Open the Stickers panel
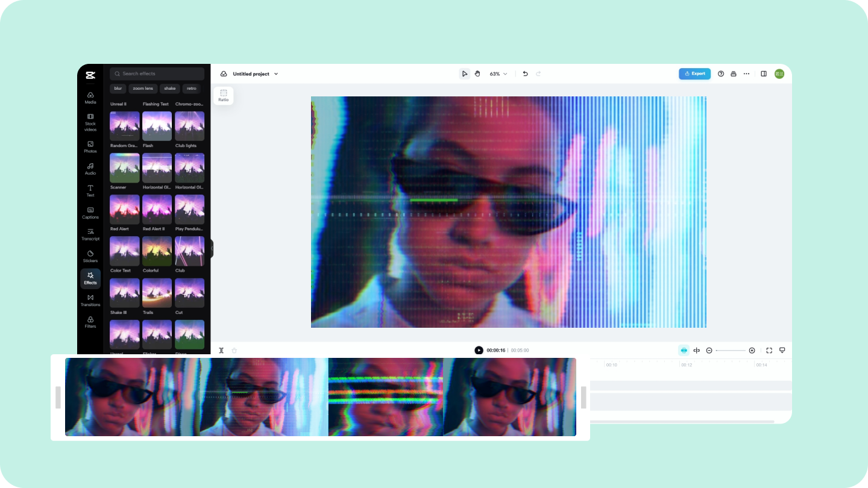 [x=90, y=257]
